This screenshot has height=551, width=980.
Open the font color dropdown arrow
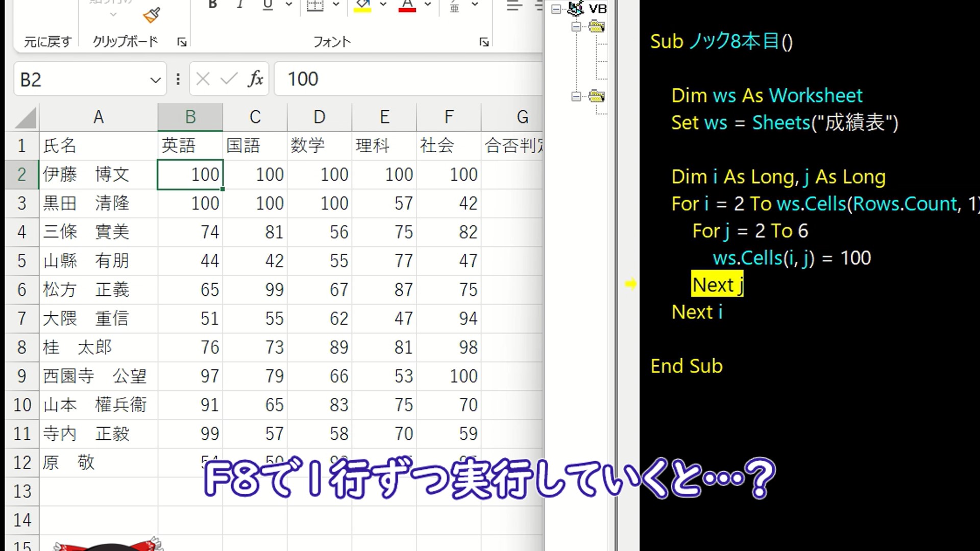point(428,5)
